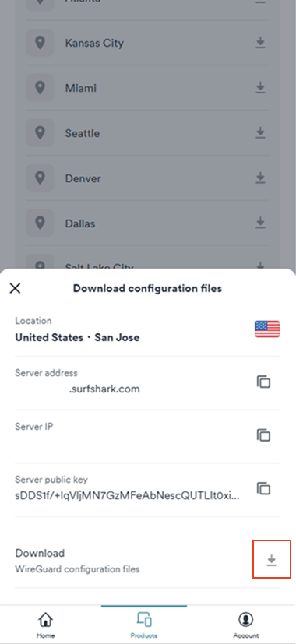The width and height of the screenshot is (296, 644).
Task: Copy the Server IP value
Action: (x=263, y=435)
